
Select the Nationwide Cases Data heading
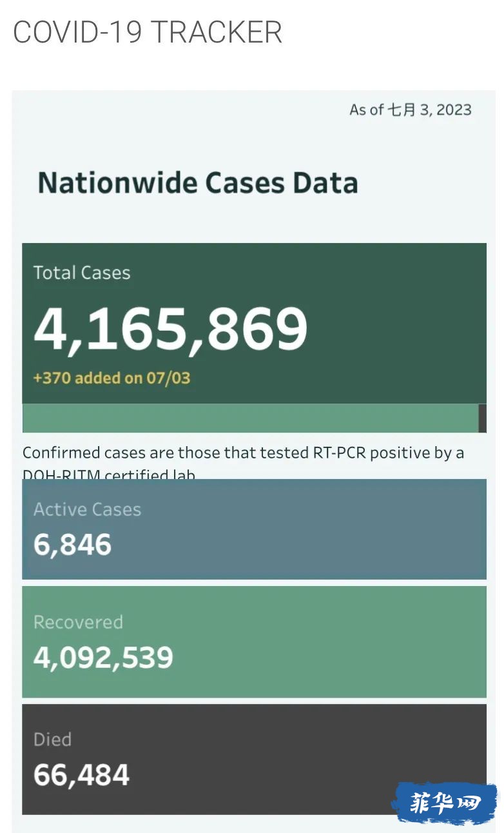tap(198, 182)
